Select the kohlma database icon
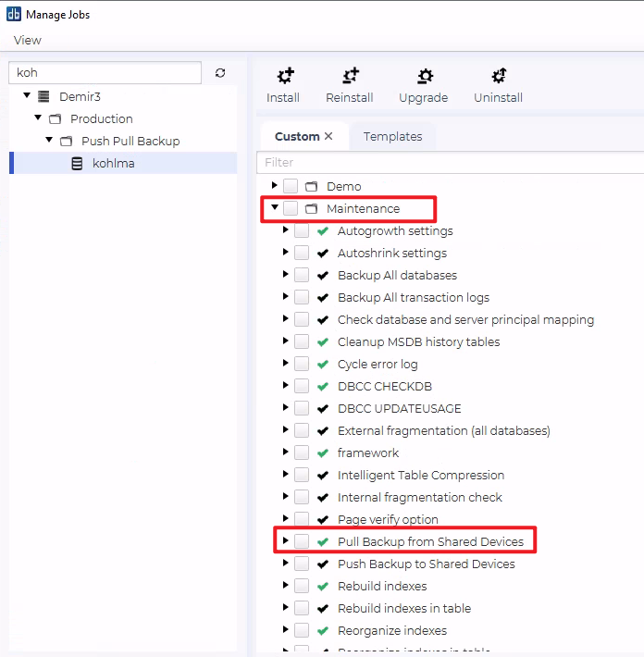This screenshot has height=657, width=644. pos(77,164)
